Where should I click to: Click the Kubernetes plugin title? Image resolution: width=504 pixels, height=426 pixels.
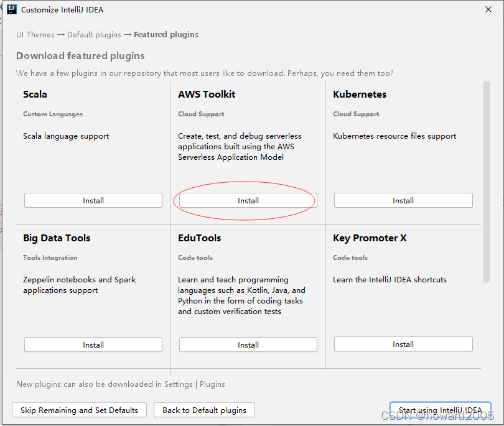point(360,94)
